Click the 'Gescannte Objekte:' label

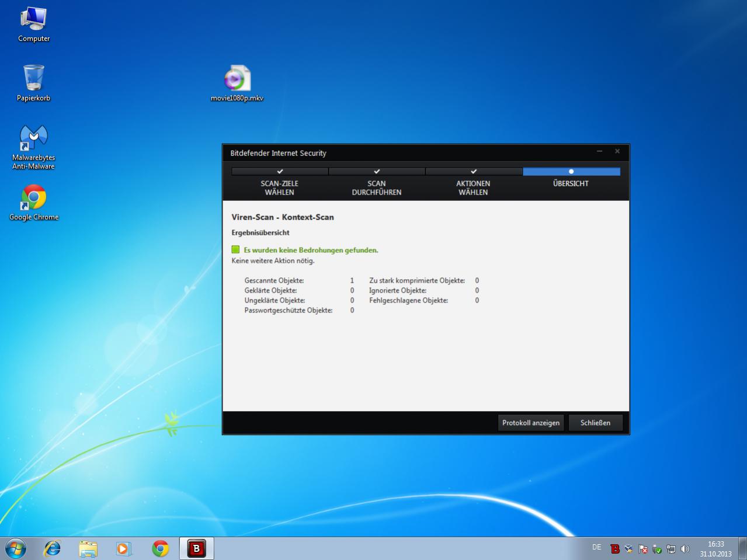click(274, 280)
